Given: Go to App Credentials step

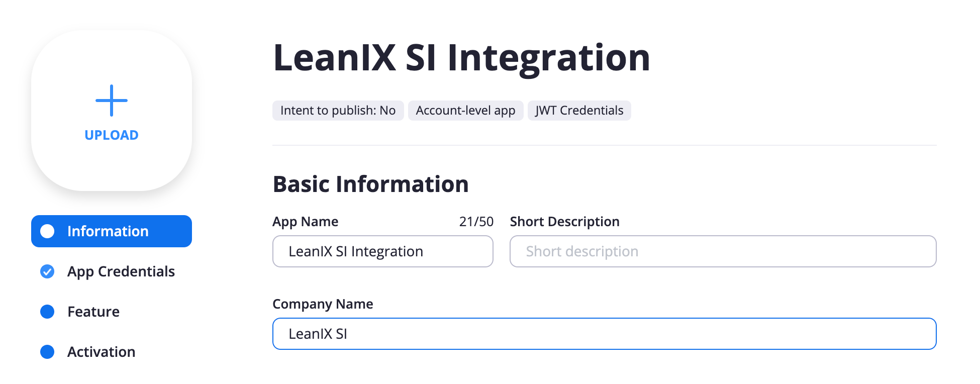Looking at the screenshot, I should pos(121,271).
